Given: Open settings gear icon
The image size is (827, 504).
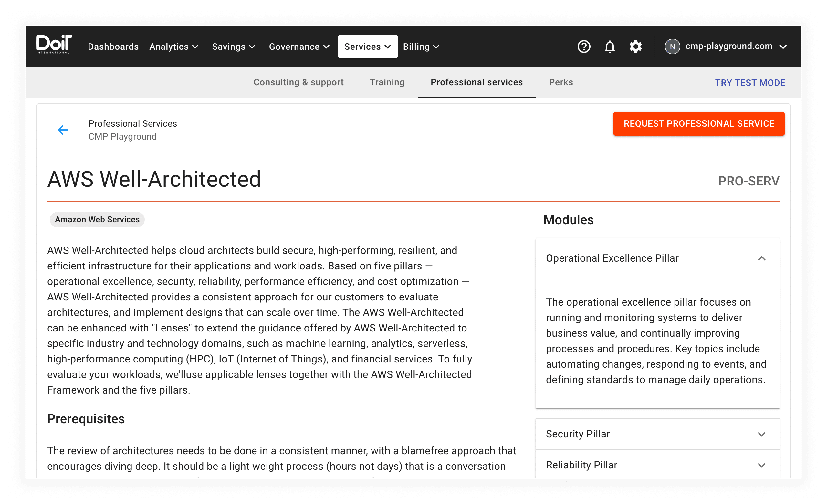Looking at the screenshot, I should click(635, 47).
